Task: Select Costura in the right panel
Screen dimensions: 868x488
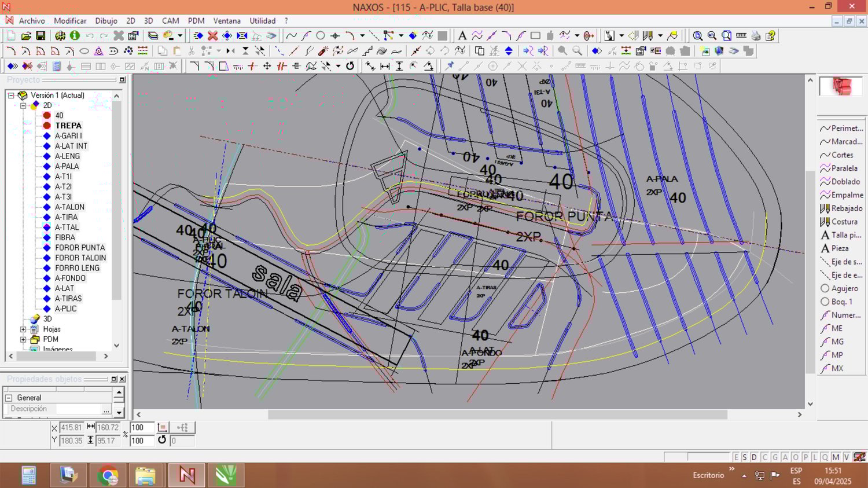Action: click(x=844, y=222)
